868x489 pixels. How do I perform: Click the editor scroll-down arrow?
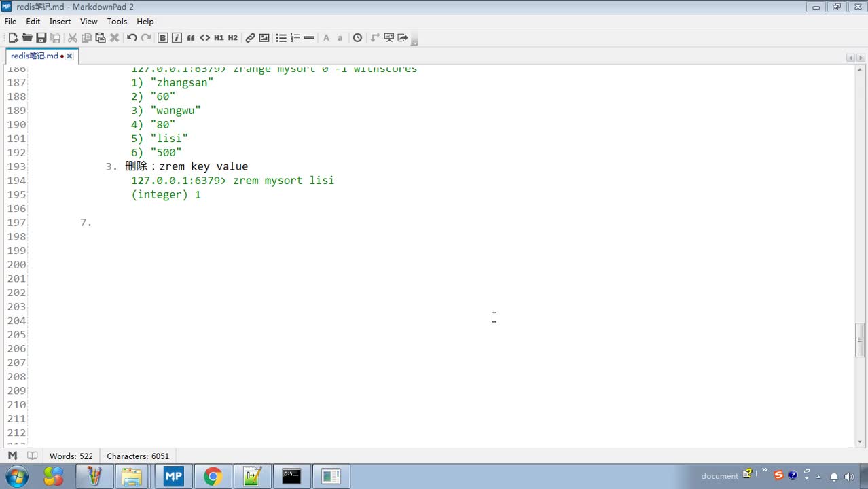point(860,441)
